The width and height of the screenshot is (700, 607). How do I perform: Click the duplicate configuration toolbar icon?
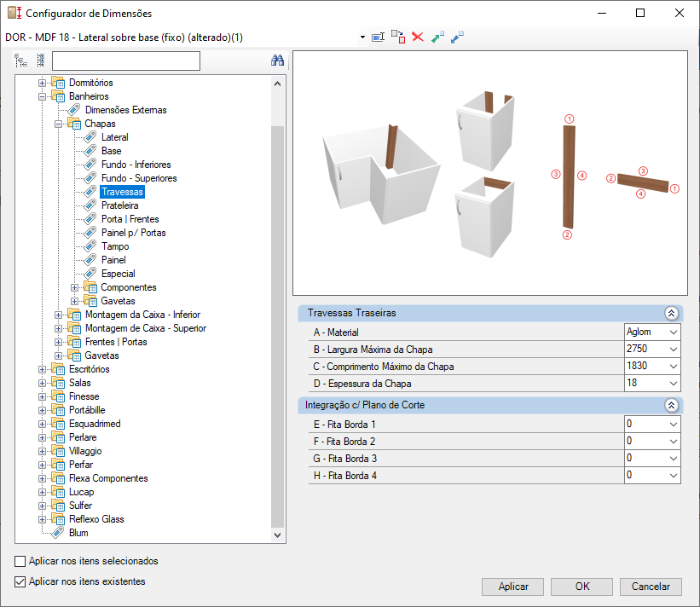coord(398,37)
